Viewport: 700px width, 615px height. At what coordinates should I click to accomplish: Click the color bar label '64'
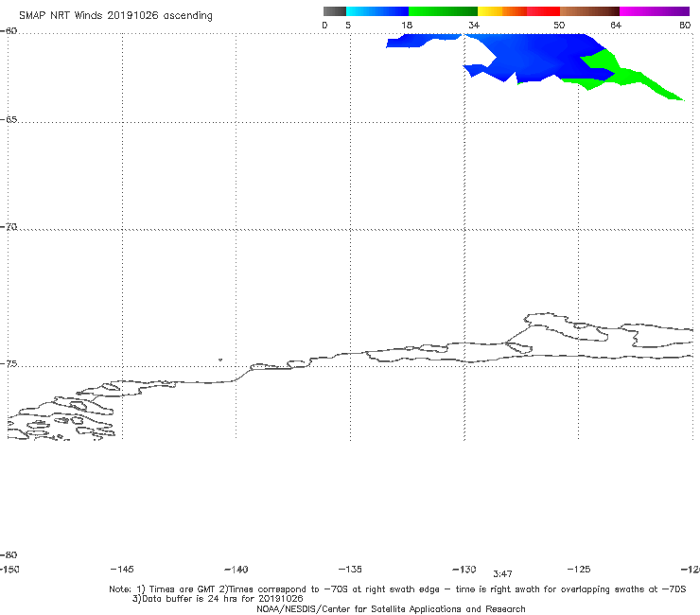tap(616, 25)
